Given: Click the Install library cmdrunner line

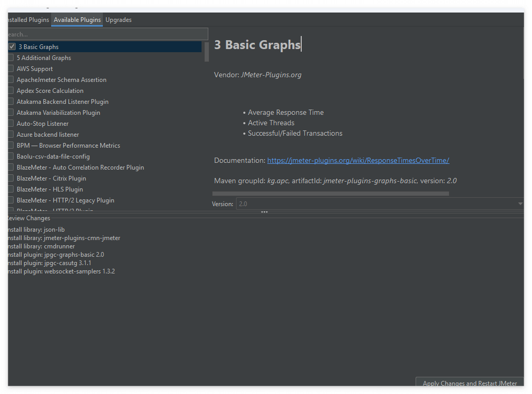Looking at the screenshot, I should point(41,246).
